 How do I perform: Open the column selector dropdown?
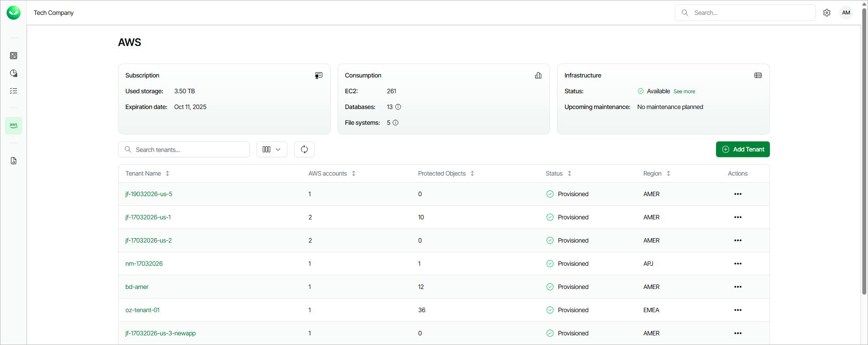[272, 149]
